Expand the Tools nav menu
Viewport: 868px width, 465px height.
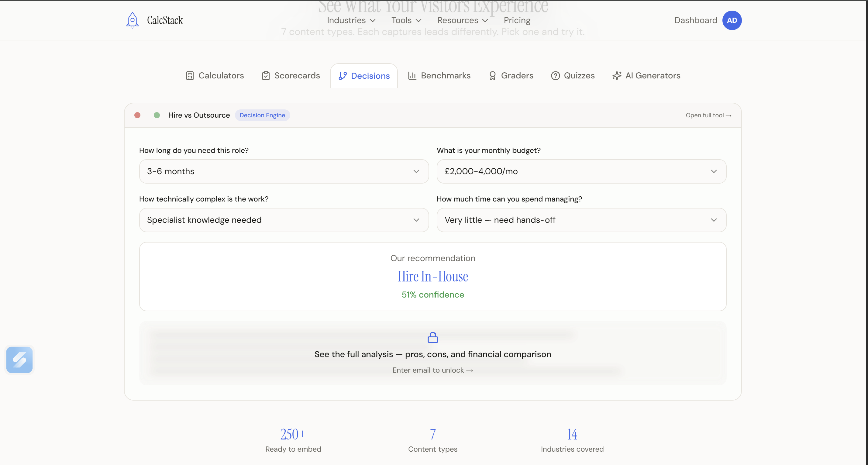(x=406, y=20)
